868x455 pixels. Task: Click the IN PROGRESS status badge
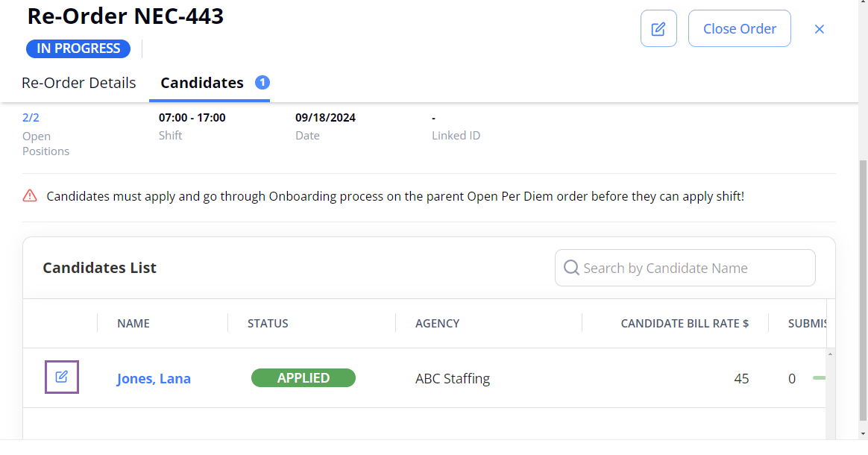point(78,48)
